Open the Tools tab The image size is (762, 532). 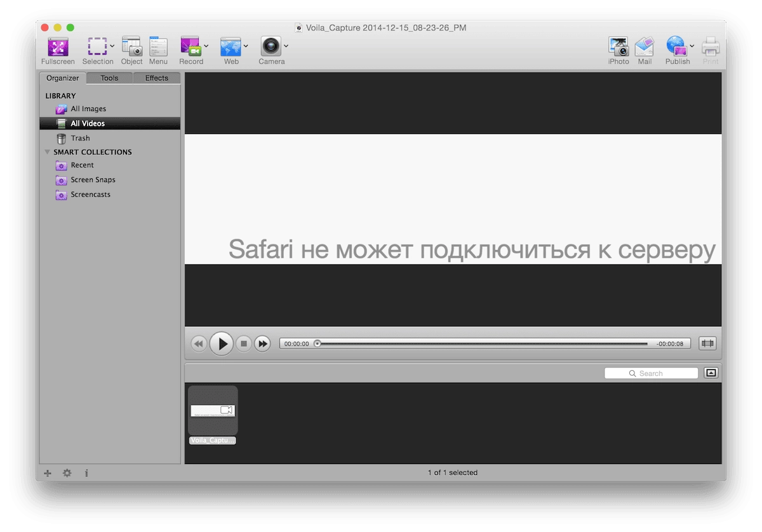(x=109, y=78)
